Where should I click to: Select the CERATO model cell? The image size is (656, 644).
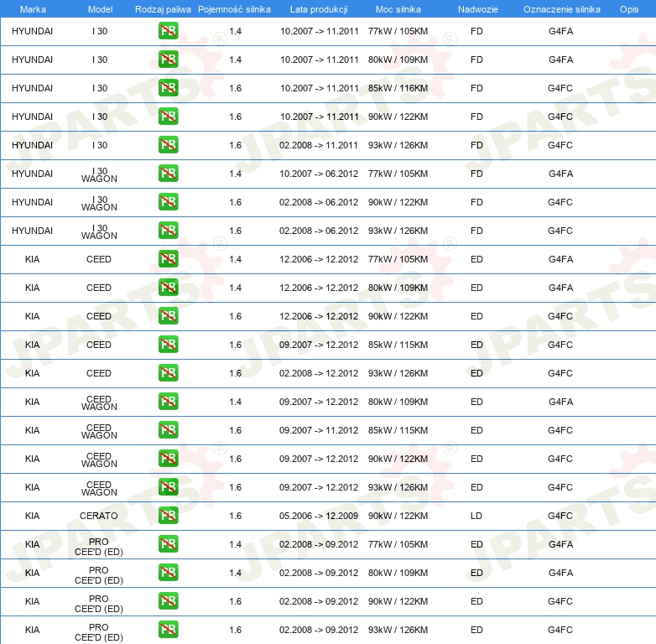coord(99,516)
